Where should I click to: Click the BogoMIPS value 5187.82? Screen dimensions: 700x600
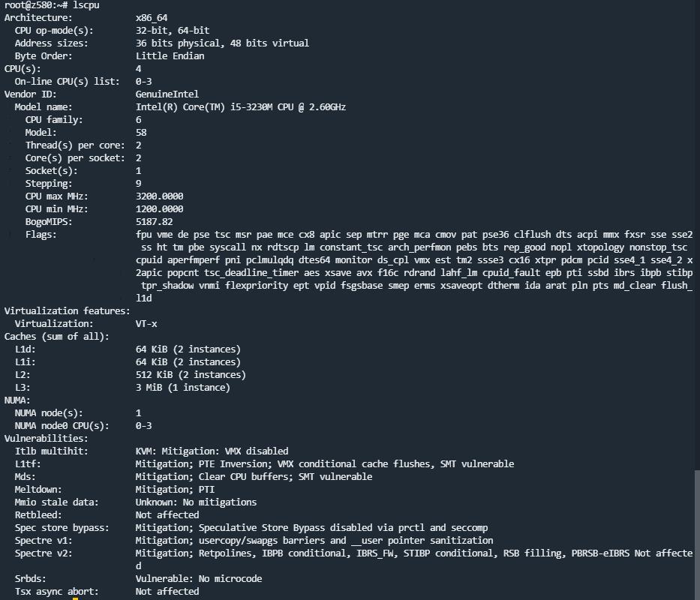click(154, 222)
